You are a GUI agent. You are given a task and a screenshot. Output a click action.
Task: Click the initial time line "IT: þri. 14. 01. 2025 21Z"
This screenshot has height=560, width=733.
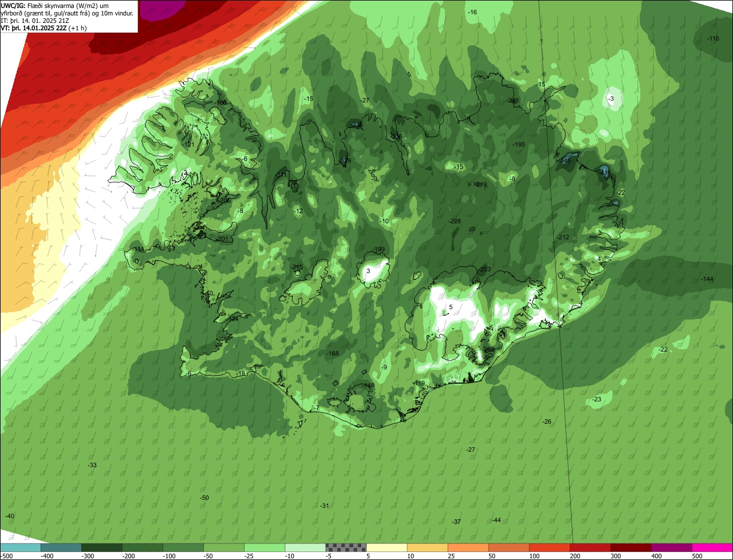pyautogui.click(x=36, y=21)
